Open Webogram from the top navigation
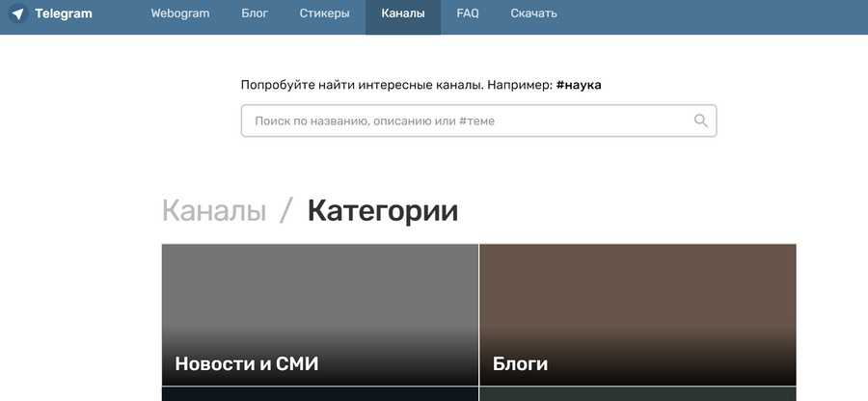The width and height of the screenshot is (868, 401). coord(180,14)
